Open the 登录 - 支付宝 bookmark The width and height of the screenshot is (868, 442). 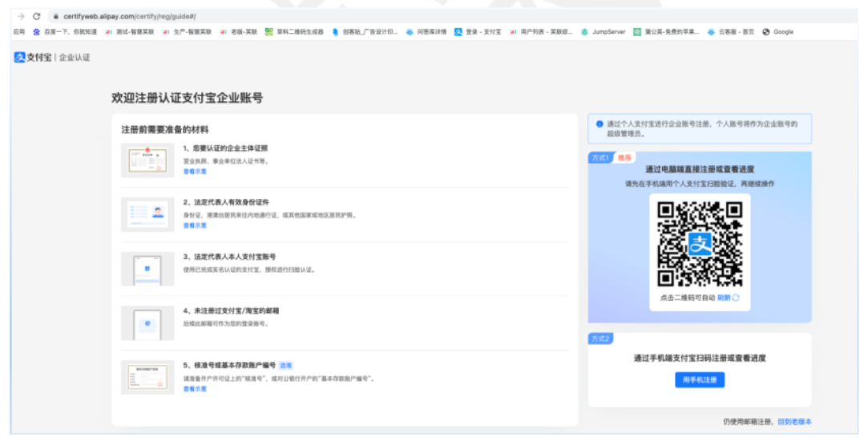[x=478, y=32]
